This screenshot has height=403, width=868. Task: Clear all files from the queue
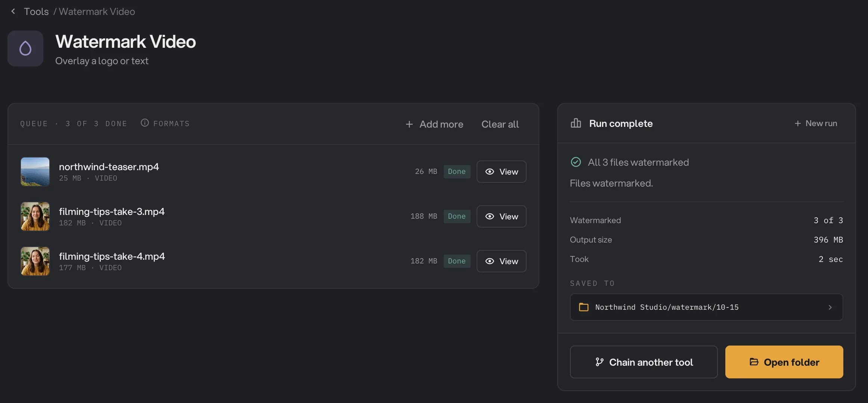[x=500, y=124]
